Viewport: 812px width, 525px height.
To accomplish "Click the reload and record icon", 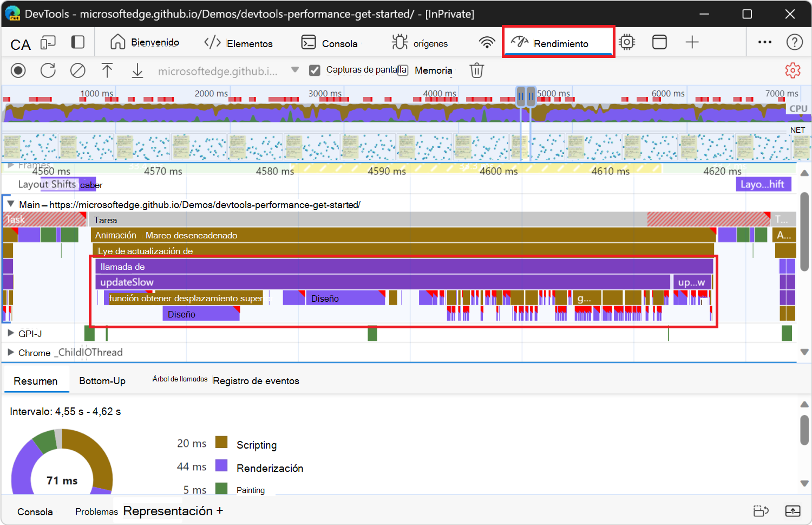I will tap(48, 70).
